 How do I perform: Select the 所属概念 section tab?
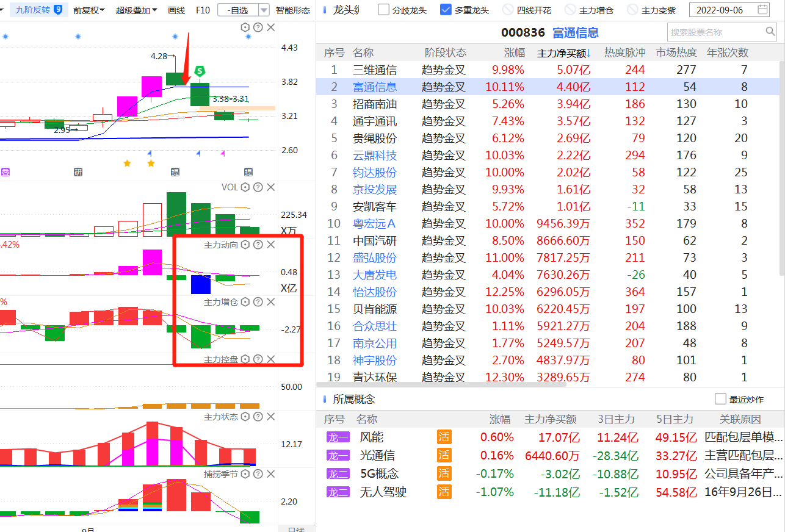[354, 399]
